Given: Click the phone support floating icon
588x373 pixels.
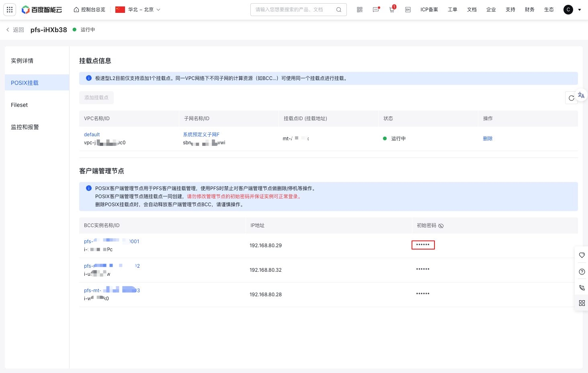Looking at the screenshot, I should [x=582, y=288].
